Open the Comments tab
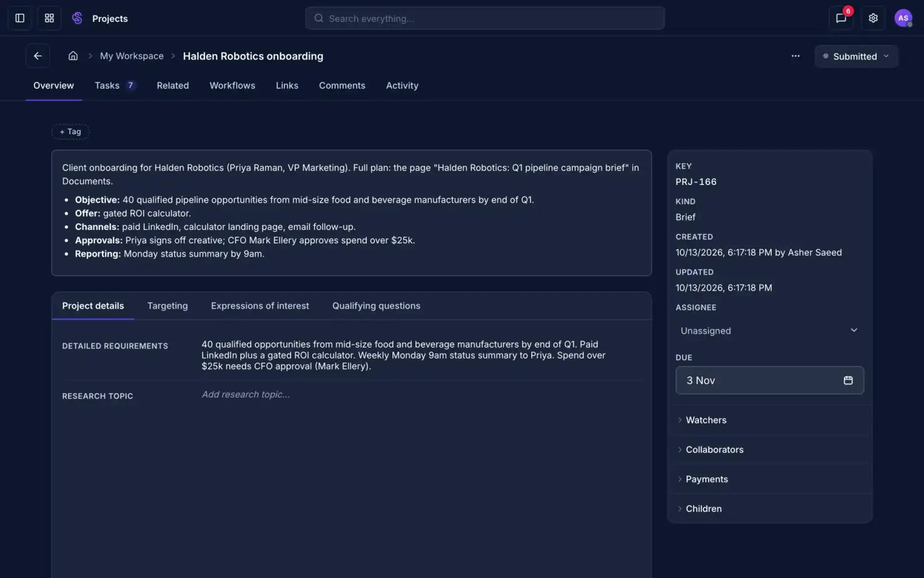Viewport: 924px width, 578px height. click(342, 86)
